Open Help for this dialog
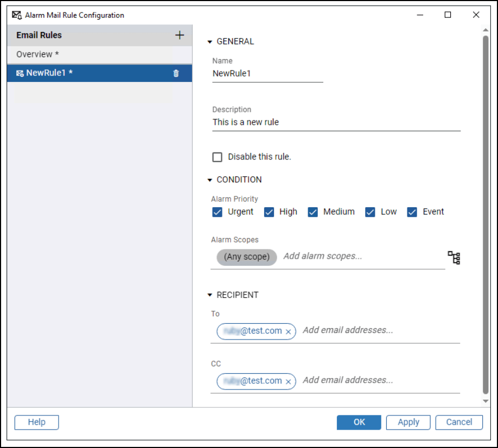This screenshot has height=448, width=498. coord(36,422)
